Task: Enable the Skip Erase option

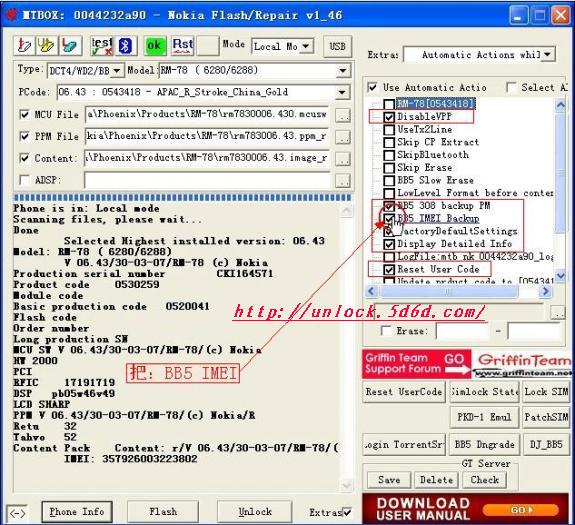Action: [x=389, y=168]
